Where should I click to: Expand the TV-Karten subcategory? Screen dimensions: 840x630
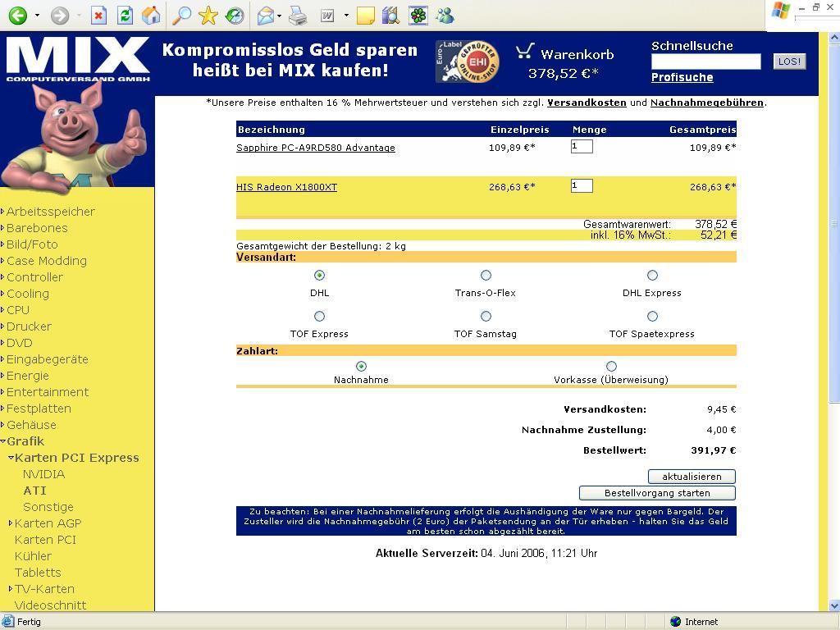tap(11, 589)
